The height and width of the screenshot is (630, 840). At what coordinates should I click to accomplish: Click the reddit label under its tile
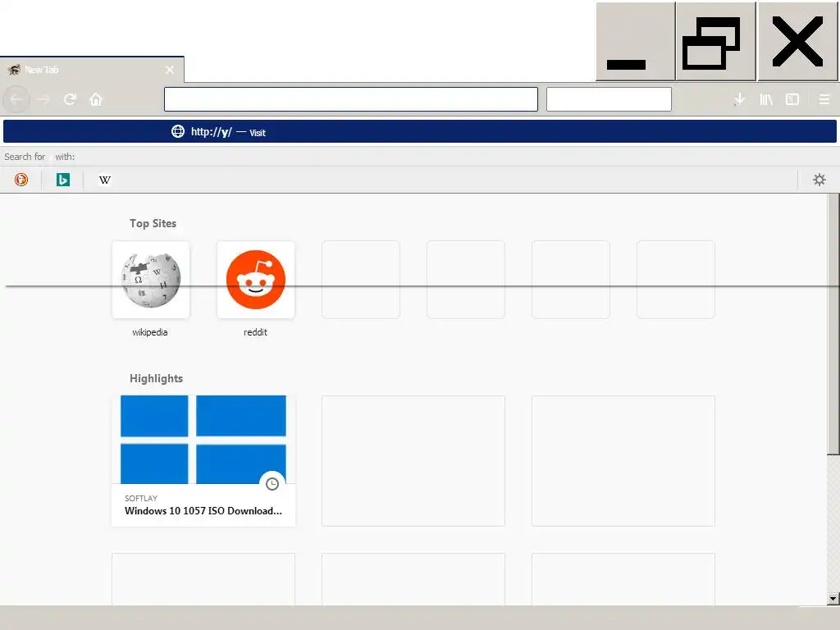coord(256,332)
